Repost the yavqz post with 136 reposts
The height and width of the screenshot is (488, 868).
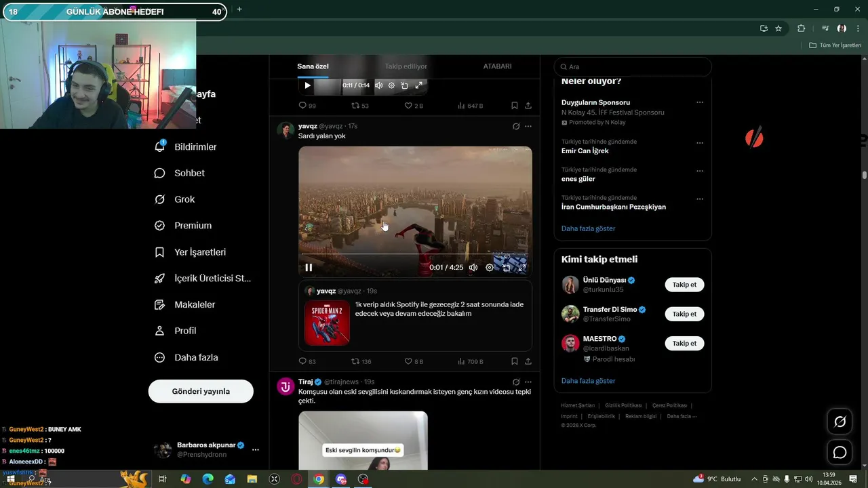[x=361, y=361]
